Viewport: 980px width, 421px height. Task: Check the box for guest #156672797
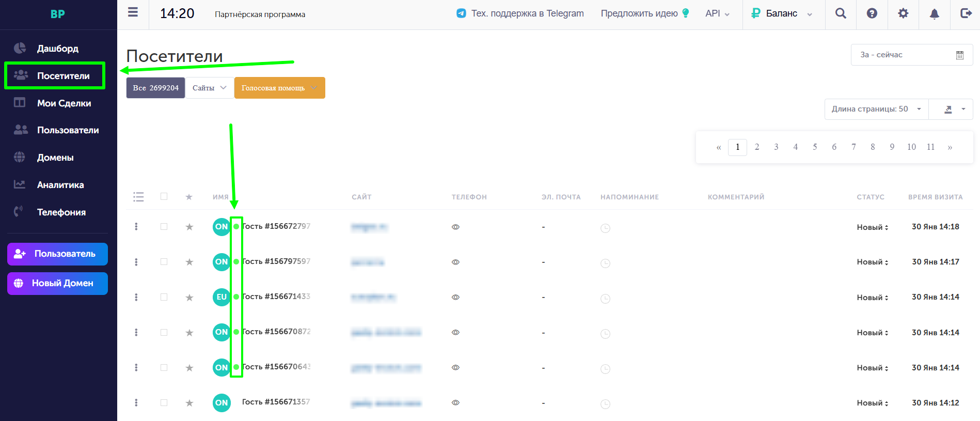[164, 226]
